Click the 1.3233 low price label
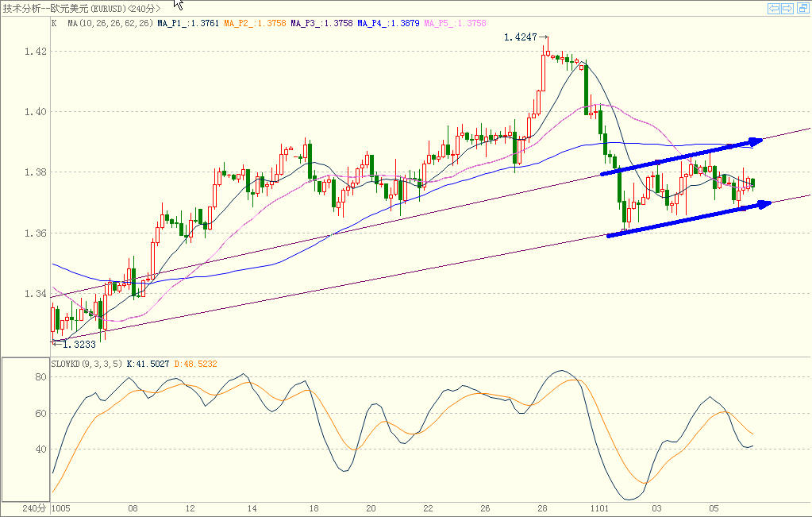The width and height of the screenshot is (812, 517). tap(79, 345)
